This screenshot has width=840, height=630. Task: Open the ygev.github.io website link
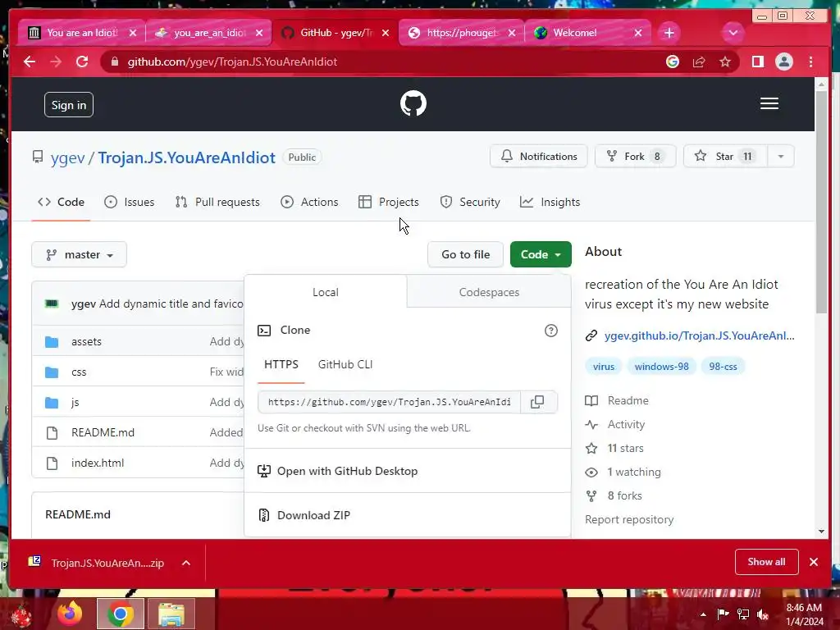(699, 336)
